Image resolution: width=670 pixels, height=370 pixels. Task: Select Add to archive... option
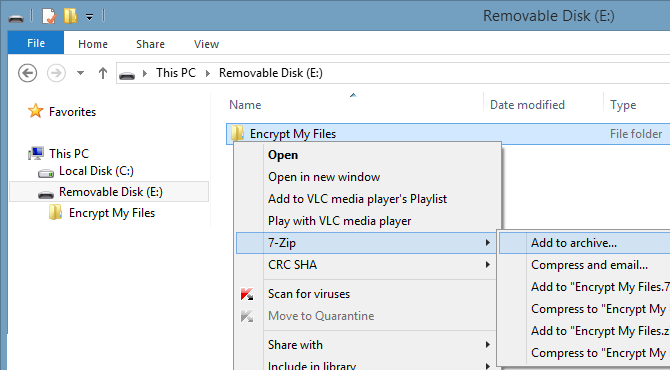585,243
